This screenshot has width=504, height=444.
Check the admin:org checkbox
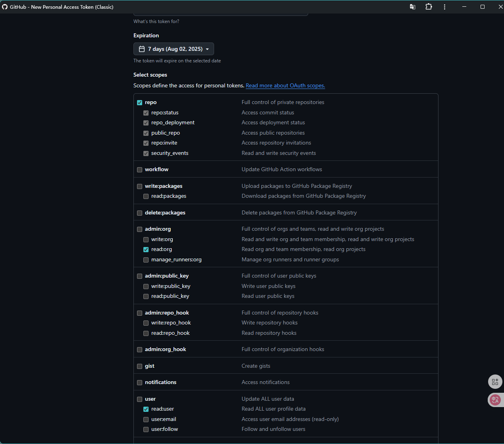(140, 229)
